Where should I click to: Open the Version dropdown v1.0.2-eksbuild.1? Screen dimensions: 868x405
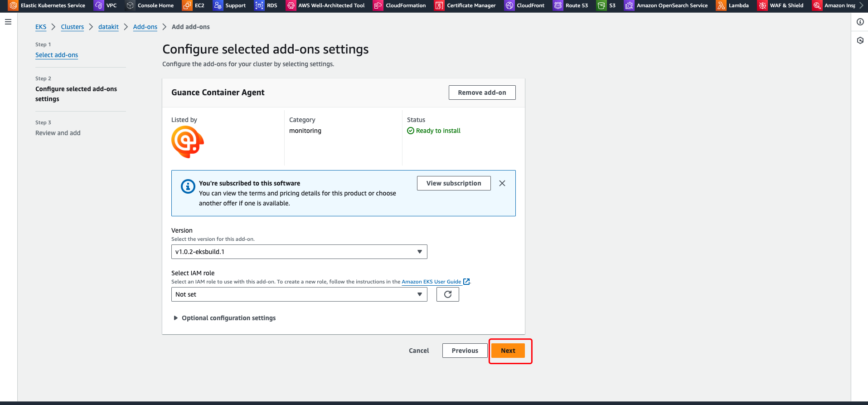click(299, 252)
